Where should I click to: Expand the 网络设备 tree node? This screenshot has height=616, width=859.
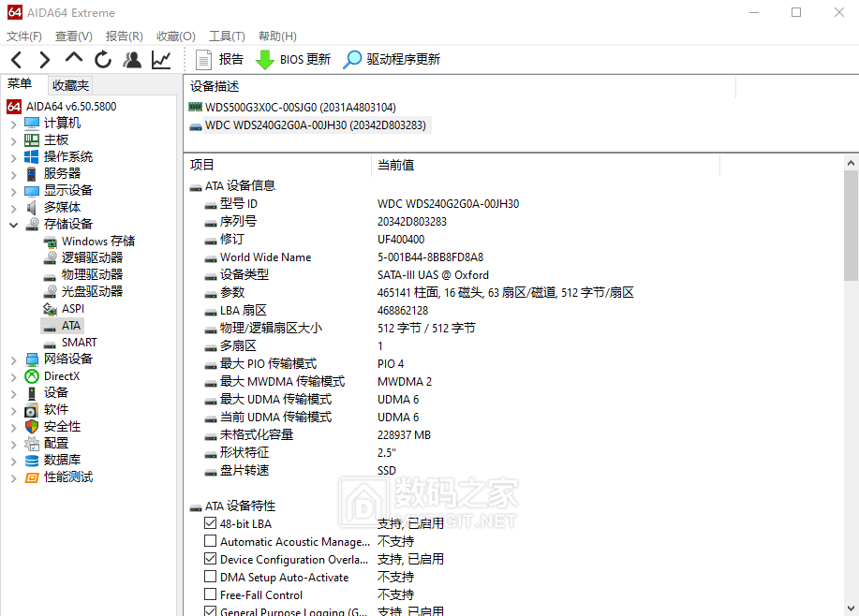pyautogui.click(x=14, y=360)
